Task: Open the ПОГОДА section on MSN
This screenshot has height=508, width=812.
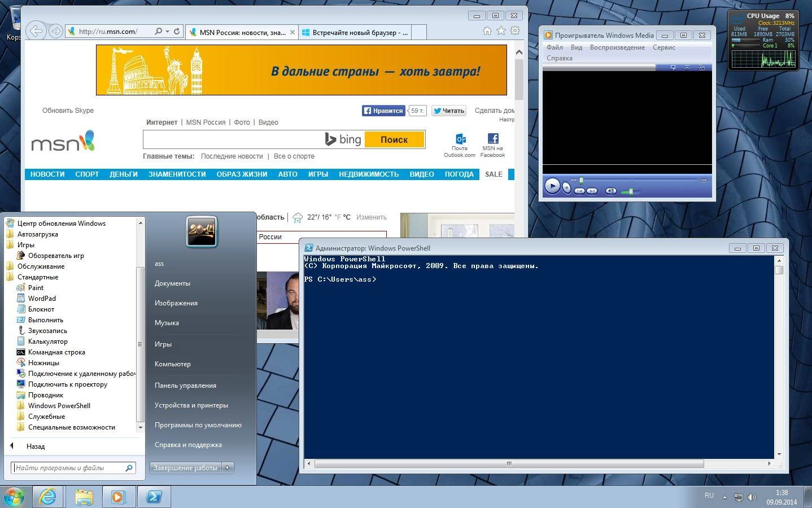Action: coord(459,174)
